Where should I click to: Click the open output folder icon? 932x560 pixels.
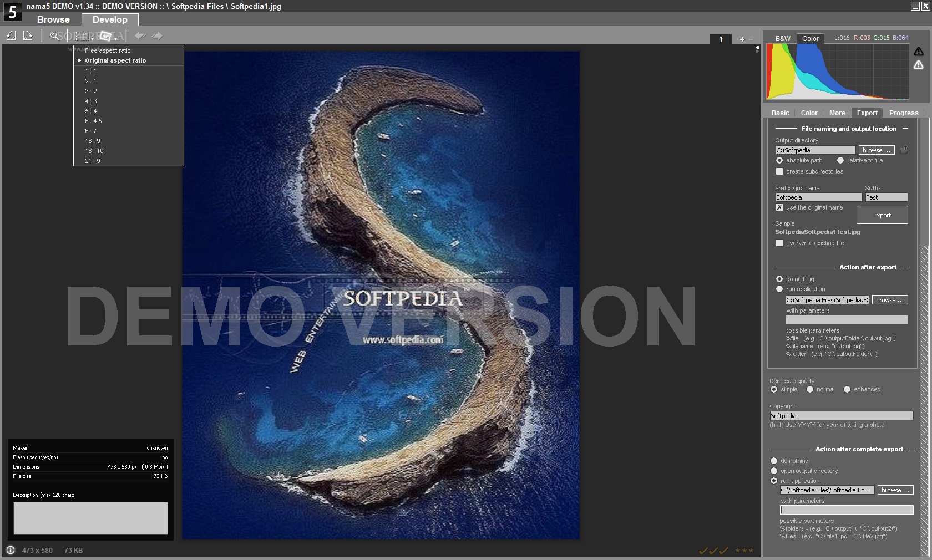[904, 150]
